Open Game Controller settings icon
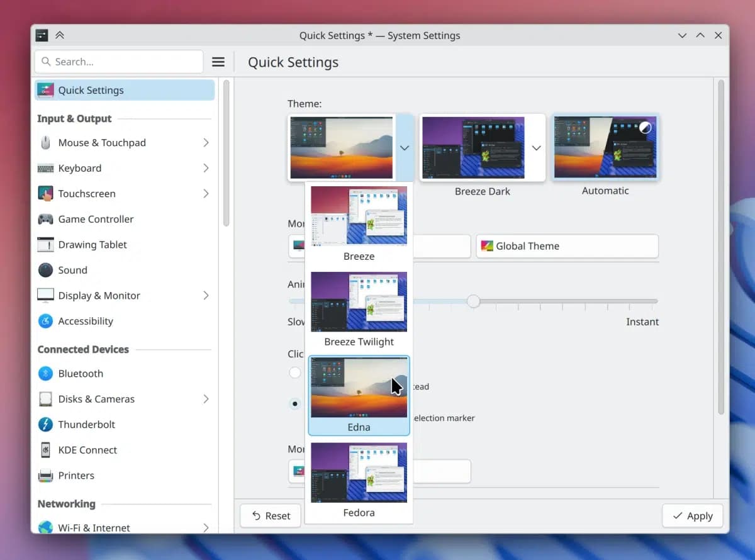 coord(45,219)
